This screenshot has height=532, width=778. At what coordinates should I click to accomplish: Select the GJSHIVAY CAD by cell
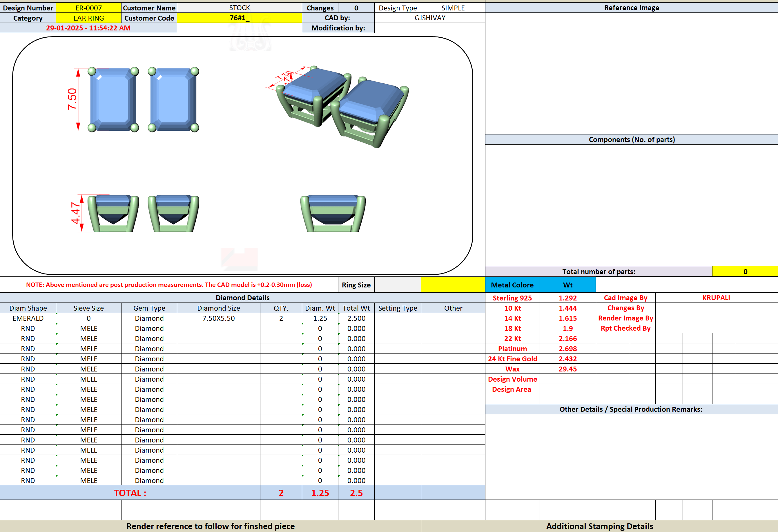point(429,18)
